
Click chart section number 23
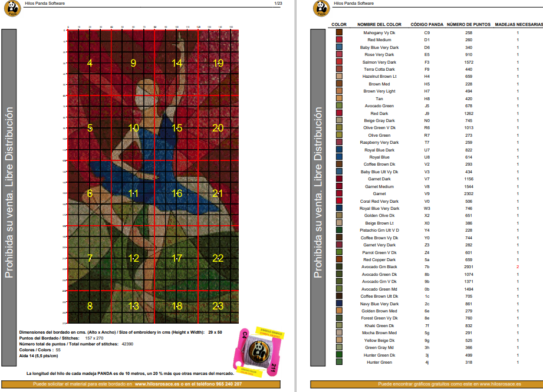coord(218,306)
